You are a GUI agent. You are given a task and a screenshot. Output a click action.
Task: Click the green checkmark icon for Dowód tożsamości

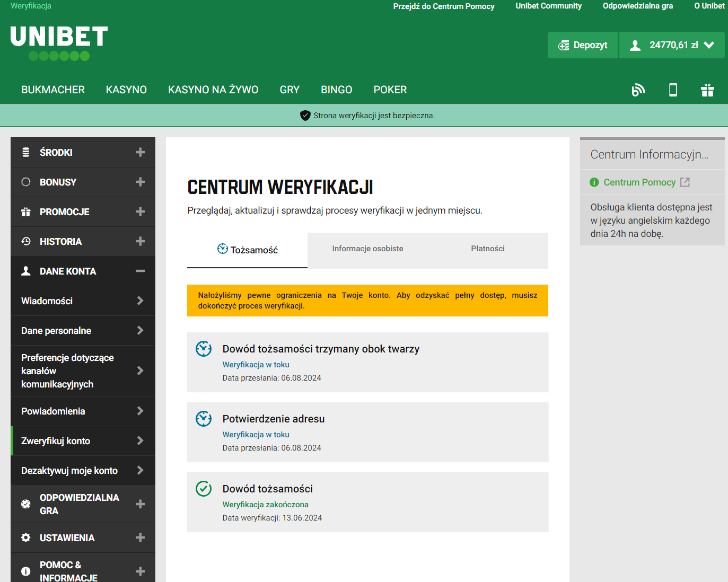(204, 489)
